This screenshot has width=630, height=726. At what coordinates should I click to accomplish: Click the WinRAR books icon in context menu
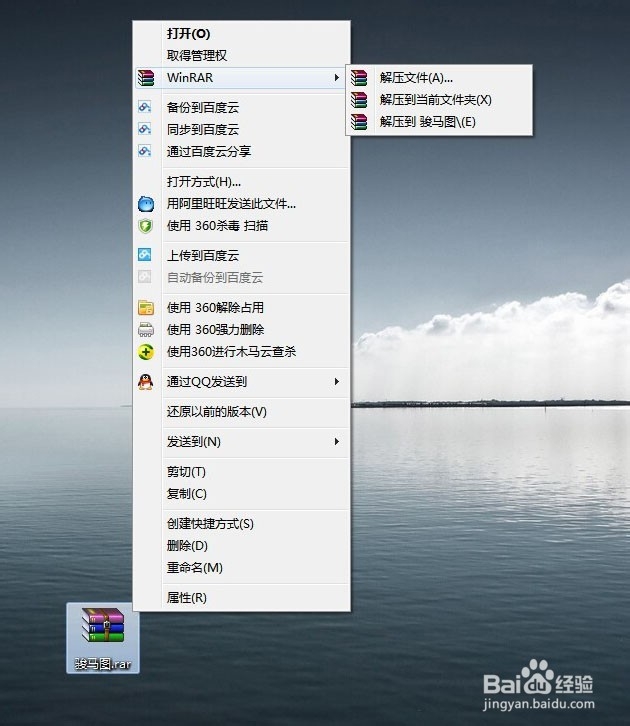pos(146,78)
